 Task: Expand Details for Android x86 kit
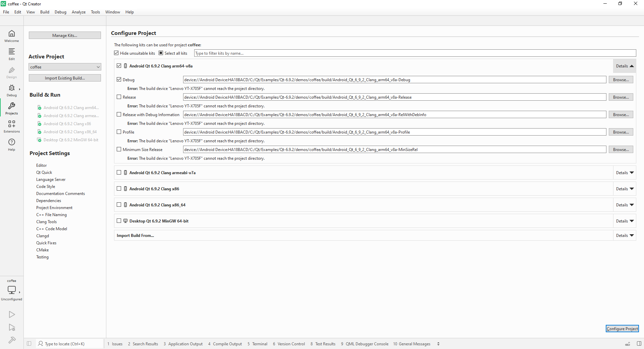625,189
